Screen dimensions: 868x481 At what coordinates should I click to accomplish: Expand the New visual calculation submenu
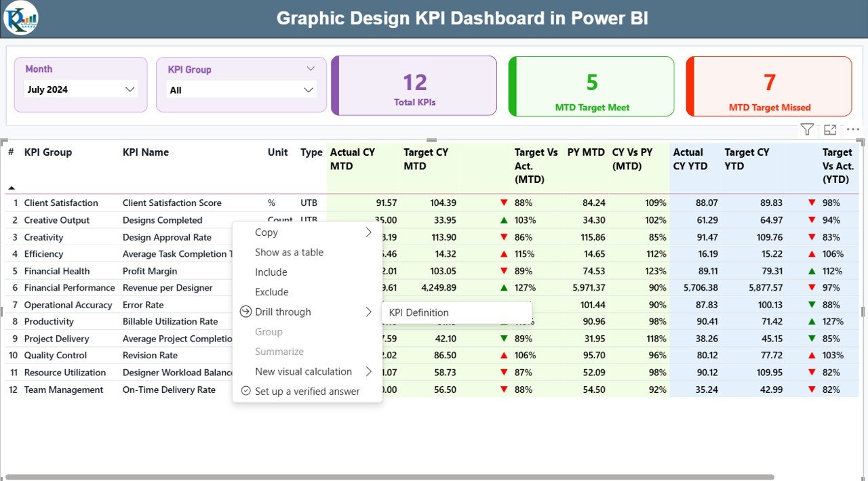click(x=369, y=371)
